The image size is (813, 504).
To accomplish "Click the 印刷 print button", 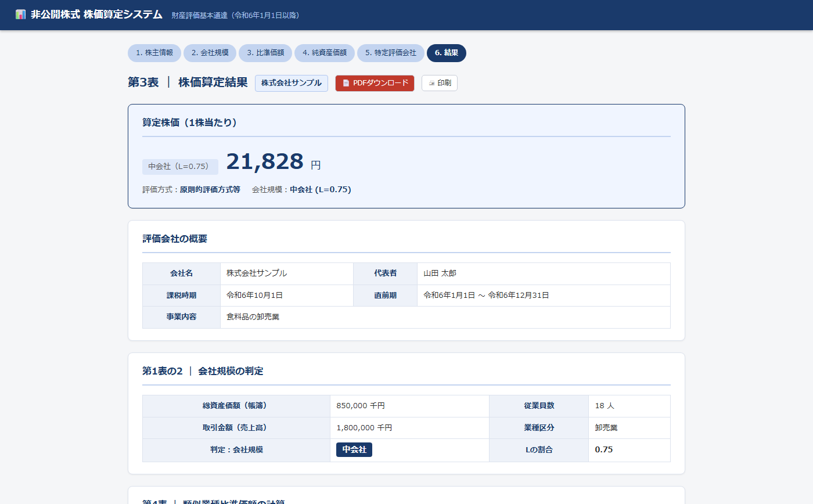I will pyautogui.click(x=440, y=83).
